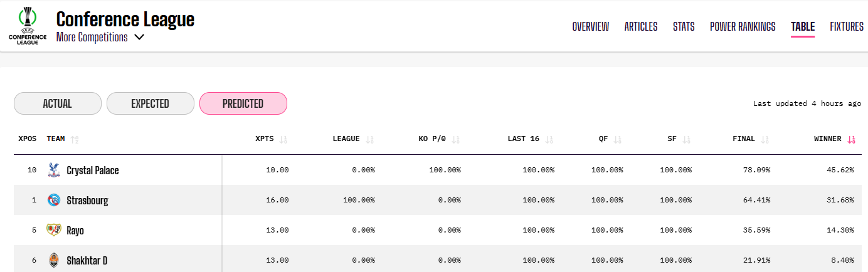Screen dimensions: 868x272
Task: Click the Strasbourg club crest
Action: click(53, 200)
